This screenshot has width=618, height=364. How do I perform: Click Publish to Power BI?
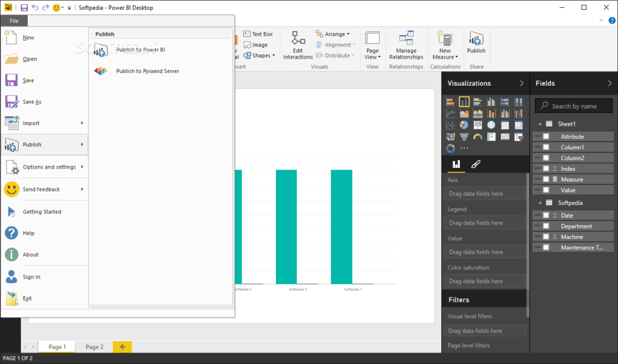[140, 49]
